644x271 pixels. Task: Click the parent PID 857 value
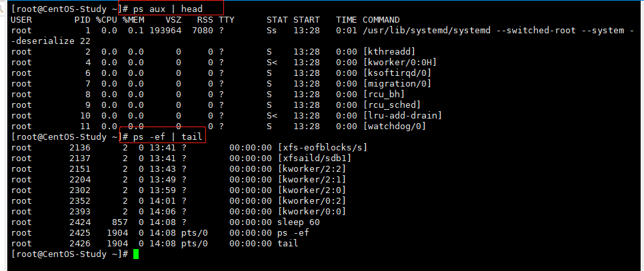click(119, 222)
